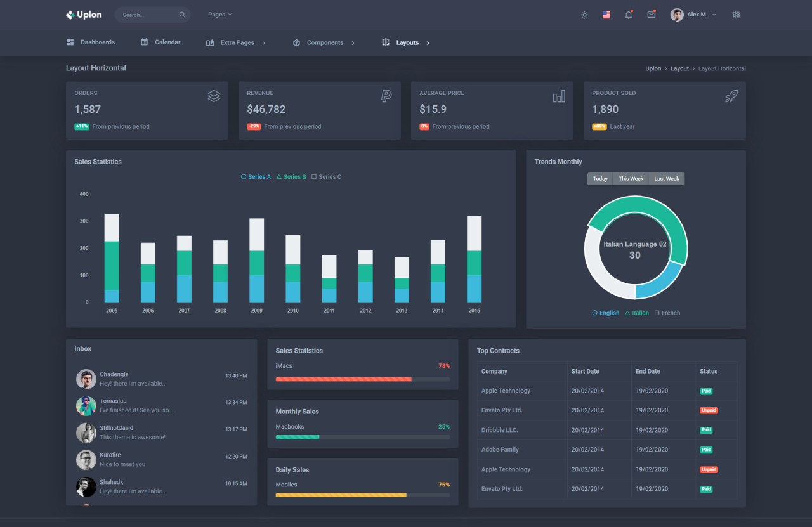812x527 pixels.
Task: Select the This Week tab
Action: pyautogui.click(x=631, y=179)
